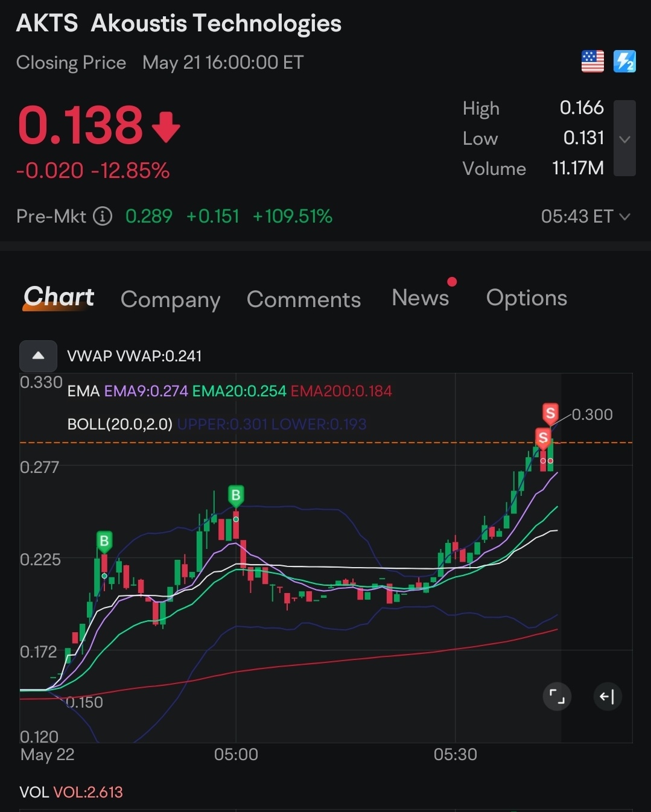651x812 pixels.
Task: Tap the -12.85% daily change
Action: (130, 171)
